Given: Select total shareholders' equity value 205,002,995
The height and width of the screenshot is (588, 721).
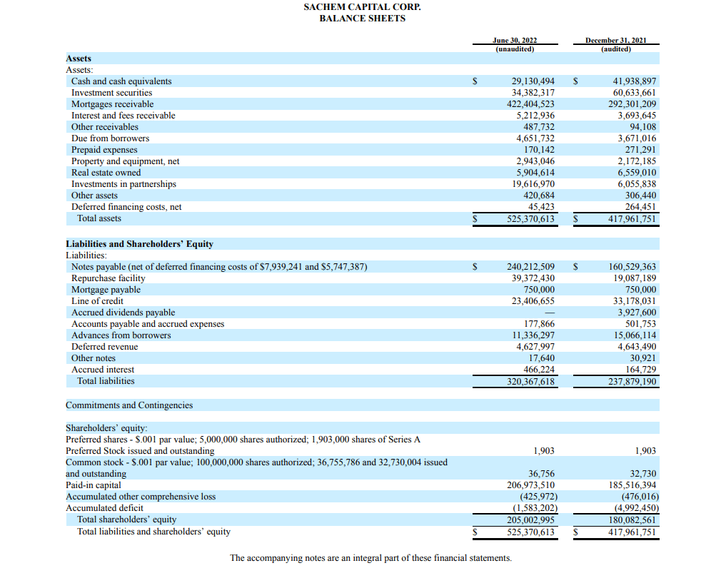Looking at the screenshot, I should 530,520.
